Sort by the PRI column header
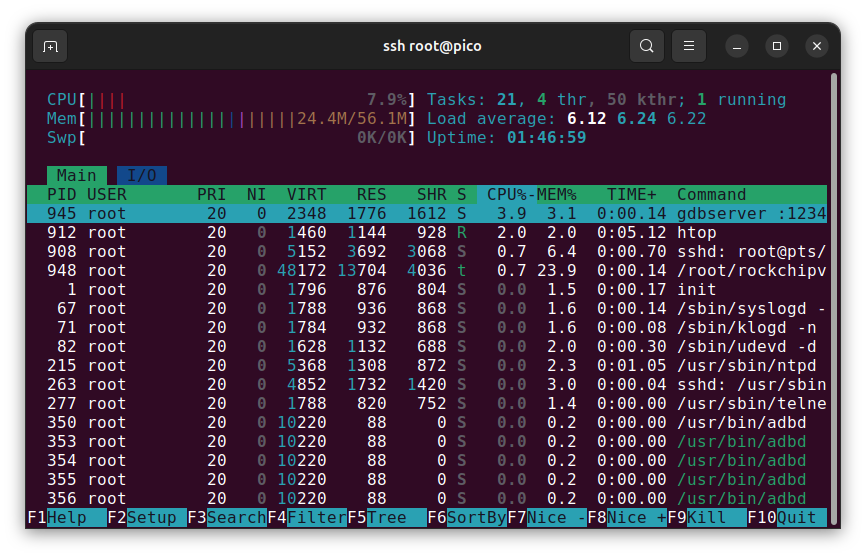Screen dimensions: 866x557 tap(212, 194)
